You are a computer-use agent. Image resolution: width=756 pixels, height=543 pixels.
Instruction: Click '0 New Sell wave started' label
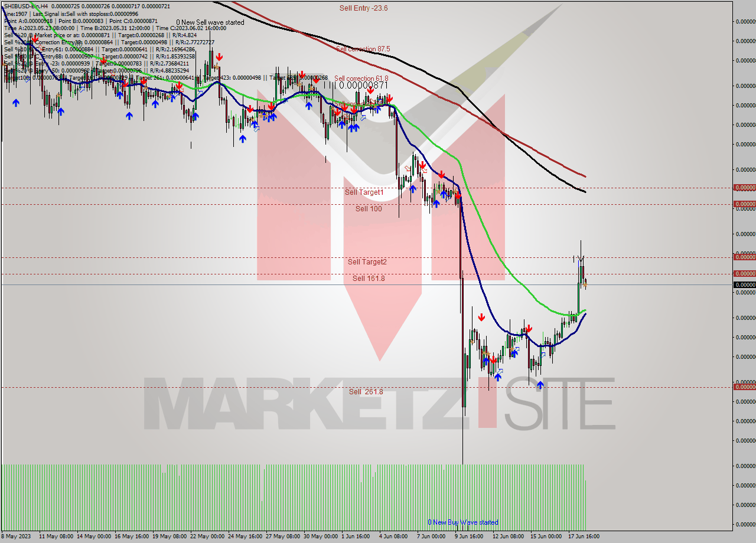point(210,22)
